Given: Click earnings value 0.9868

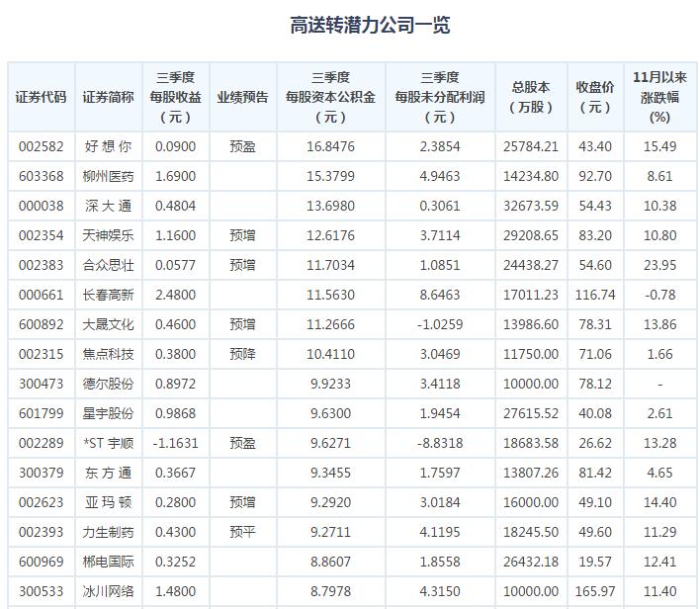Looking at the screenshot, I should pos(175,413).
